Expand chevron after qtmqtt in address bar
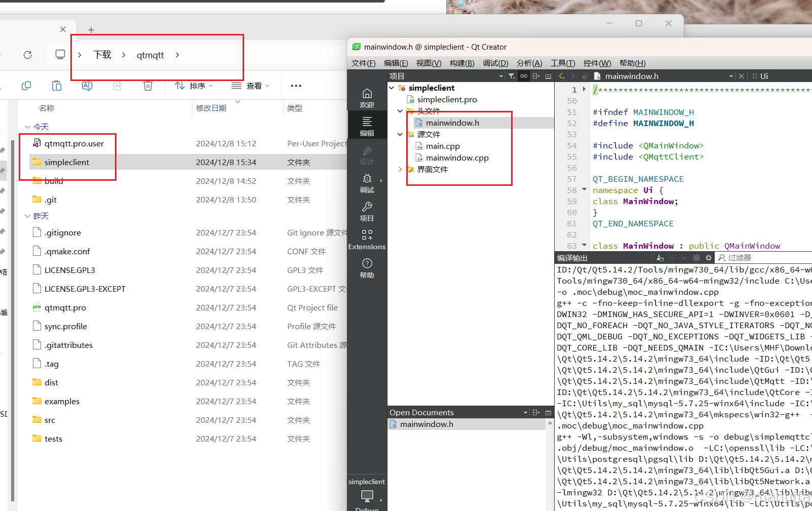812x511 pixels. point(177,55)
